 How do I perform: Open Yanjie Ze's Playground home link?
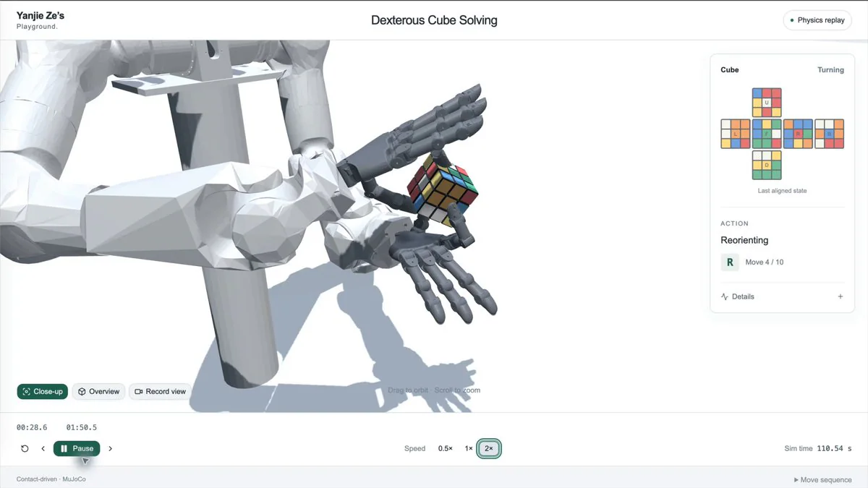point(41,20)
